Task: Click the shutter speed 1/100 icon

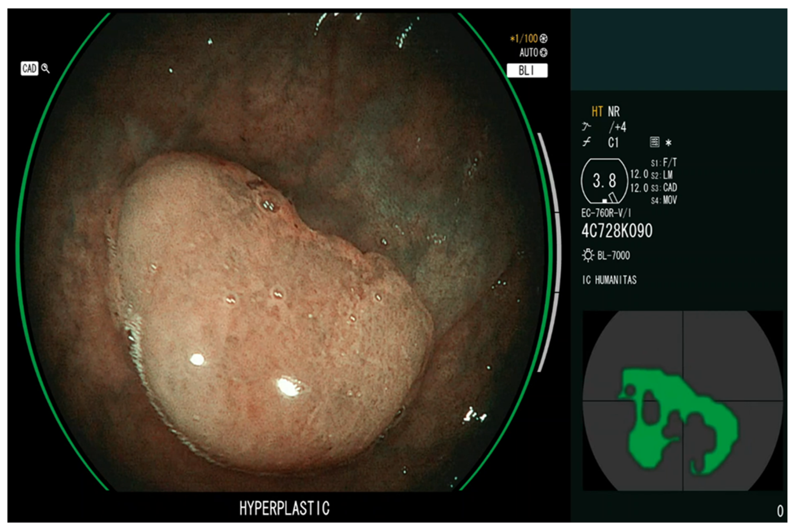Action: pyautogui.click(x=543, y=39)
